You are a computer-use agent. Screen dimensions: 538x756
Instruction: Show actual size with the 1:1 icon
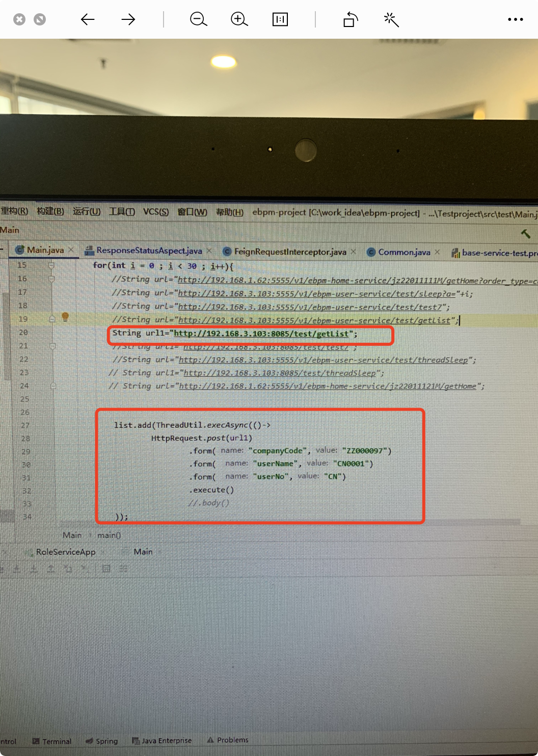[x=280, y=19]
